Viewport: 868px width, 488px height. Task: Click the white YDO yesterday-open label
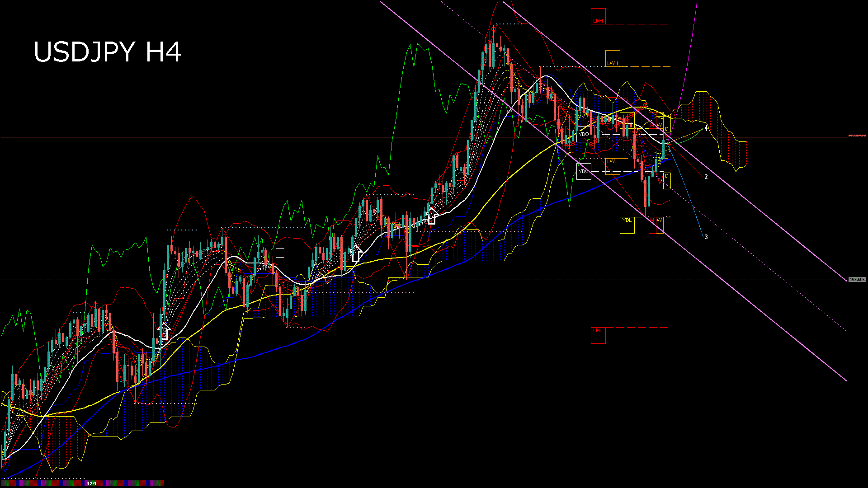pyautogui.click(x=584, y=134)
